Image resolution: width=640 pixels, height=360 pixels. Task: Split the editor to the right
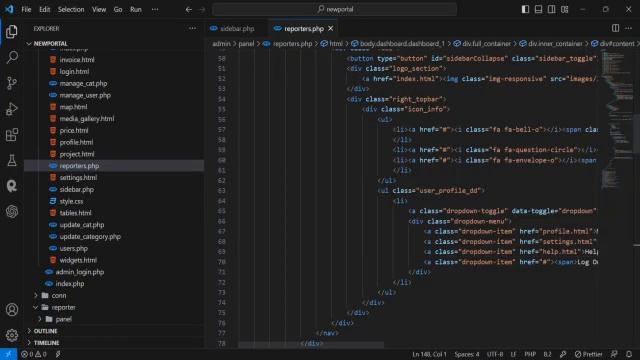pos(615,28)
